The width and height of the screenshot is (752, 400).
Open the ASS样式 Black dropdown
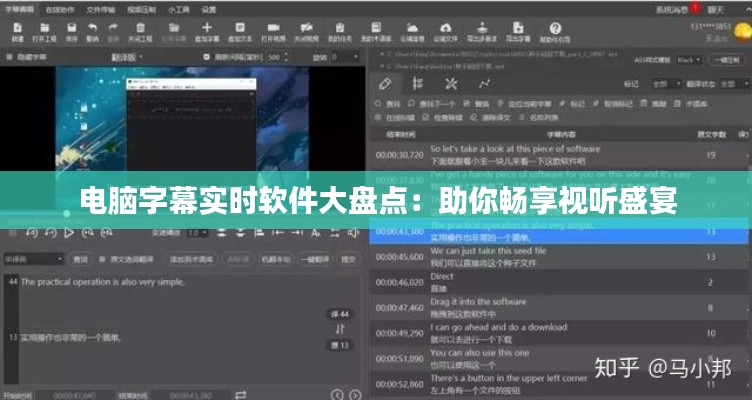[x=688, y=59]
